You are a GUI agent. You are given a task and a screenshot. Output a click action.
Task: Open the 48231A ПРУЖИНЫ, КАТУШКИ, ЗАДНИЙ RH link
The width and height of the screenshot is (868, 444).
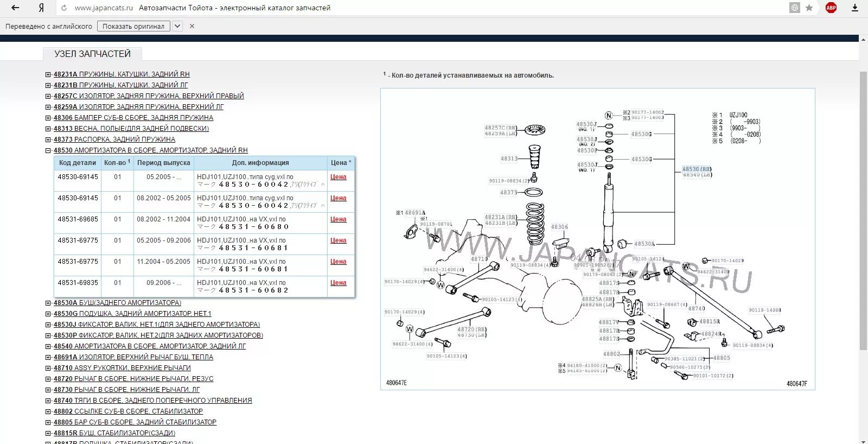122,74
